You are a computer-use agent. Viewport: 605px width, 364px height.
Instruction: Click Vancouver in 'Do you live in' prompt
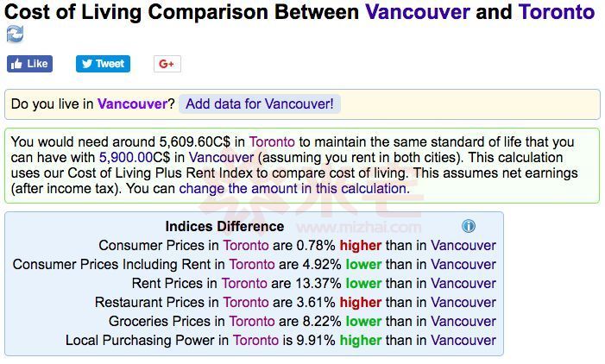coord(132,104)
